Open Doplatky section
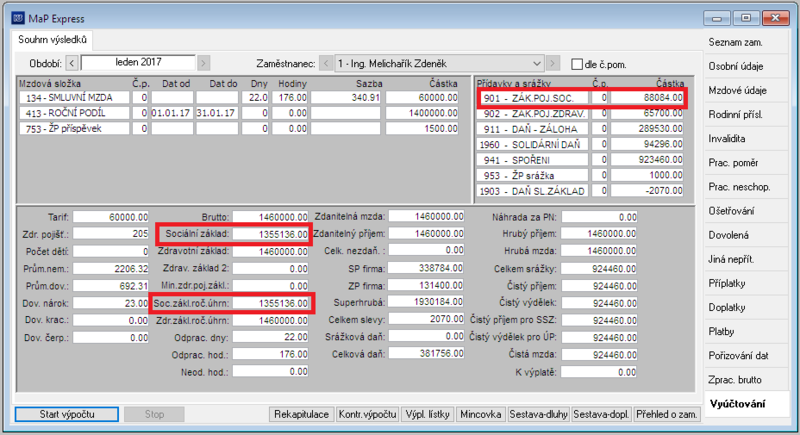 [x=746, y=308]
